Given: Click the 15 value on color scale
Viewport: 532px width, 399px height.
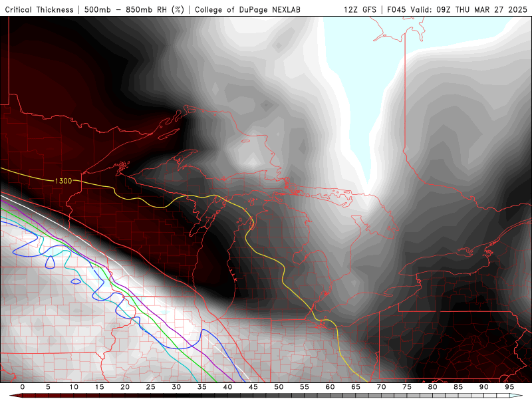Looking at the screenshot, I should coord(99,387).
